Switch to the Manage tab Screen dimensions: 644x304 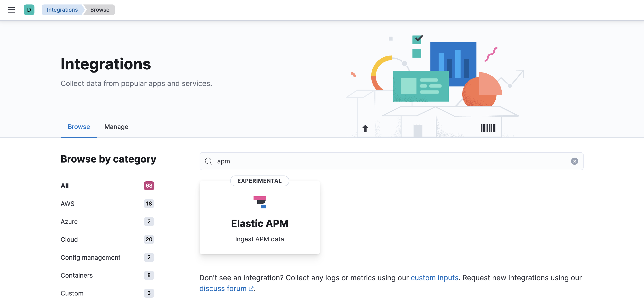point(116,126)
